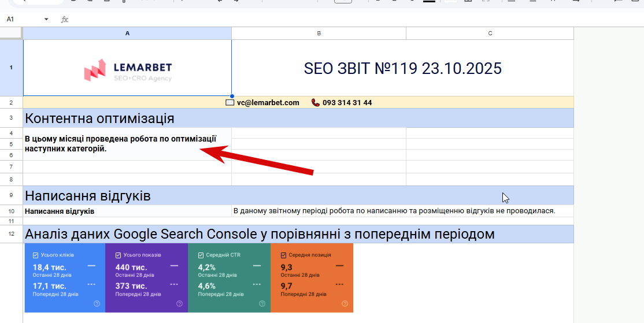Click the dotted line marker beside 373 тис.

(x=174, y=284)
